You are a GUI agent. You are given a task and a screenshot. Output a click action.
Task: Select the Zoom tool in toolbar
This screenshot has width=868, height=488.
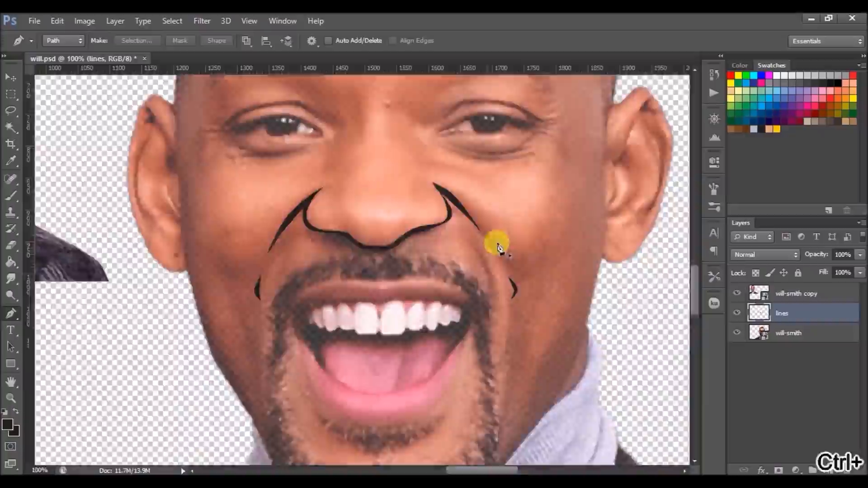(x=11, y=399)
